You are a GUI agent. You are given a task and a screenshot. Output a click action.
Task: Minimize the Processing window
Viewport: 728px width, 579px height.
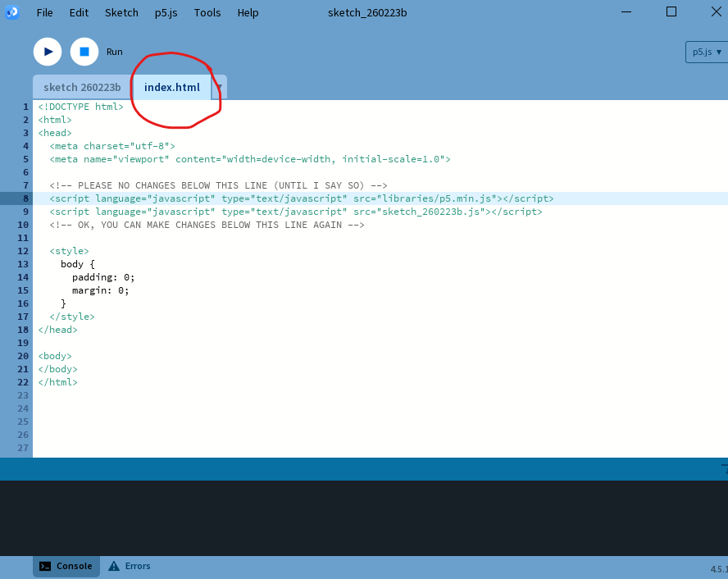point(623,11)
